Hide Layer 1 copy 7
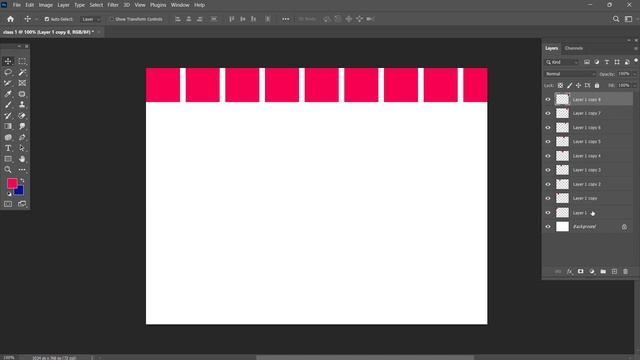Viewport: 640px width, 360px height. tap(548, 113)
